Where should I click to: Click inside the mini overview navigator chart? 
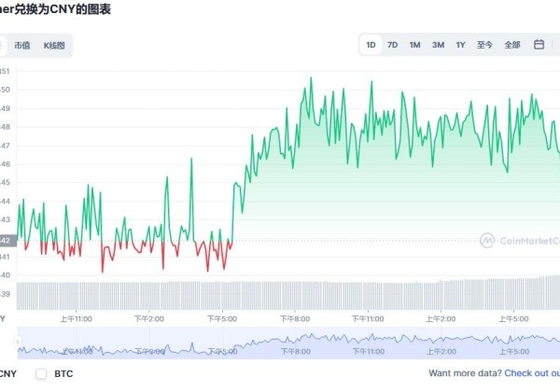280,343
